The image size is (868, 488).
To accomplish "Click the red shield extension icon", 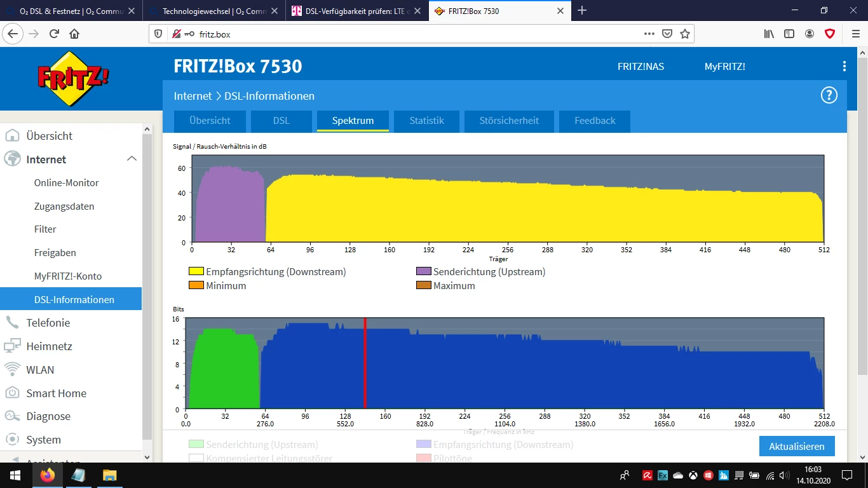I will [830, 34].
